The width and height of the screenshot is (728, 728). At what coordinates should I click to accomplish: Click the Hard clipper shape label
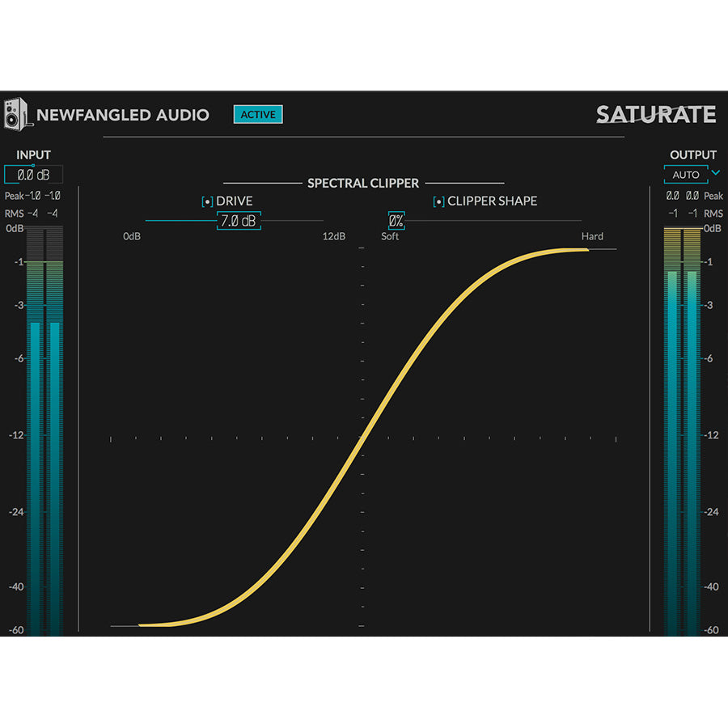[x=591, y=236]
